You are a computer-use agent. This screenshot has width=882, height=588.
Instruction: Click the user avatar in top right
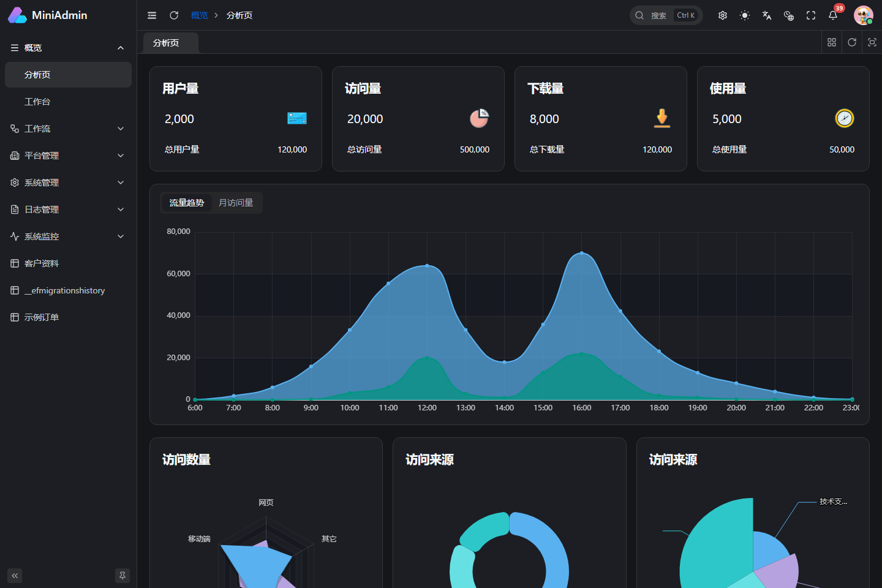coord(864,15)
